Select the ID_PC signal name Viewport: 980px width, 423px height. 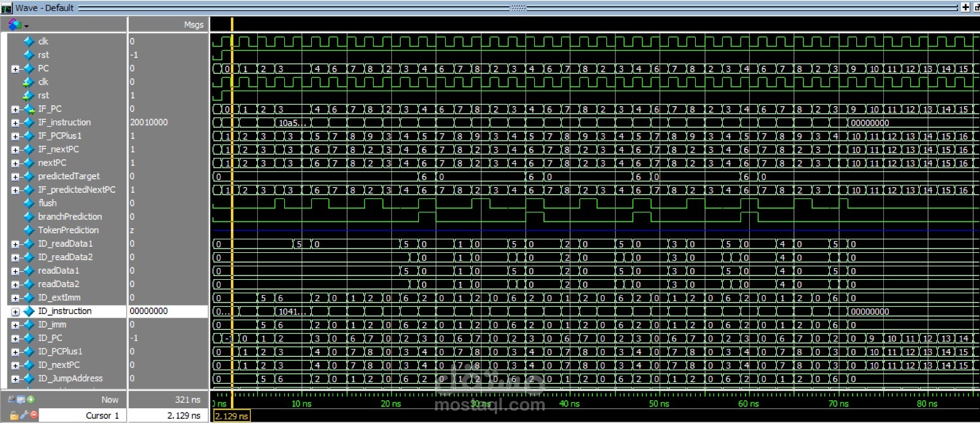coord(50,338)
